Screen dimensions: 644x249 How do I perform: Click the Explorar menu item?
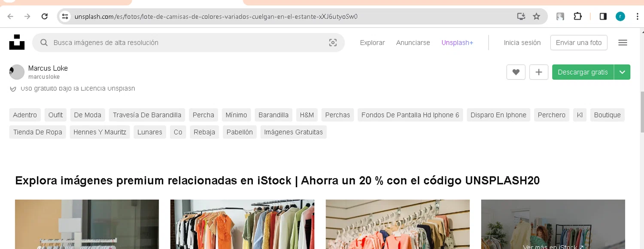(x=372, y=42)
